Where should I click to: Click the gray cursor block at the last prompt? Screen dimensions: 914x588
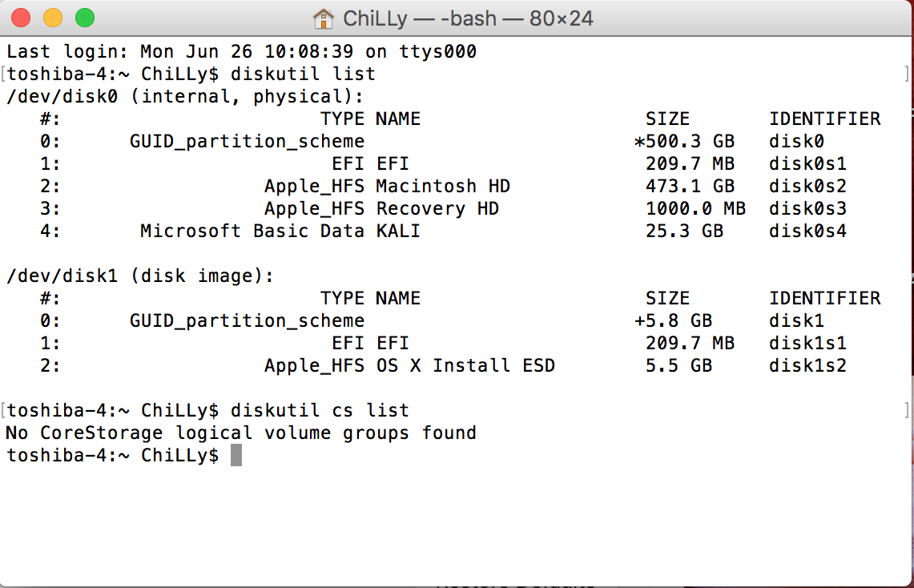tap(236, 455)
